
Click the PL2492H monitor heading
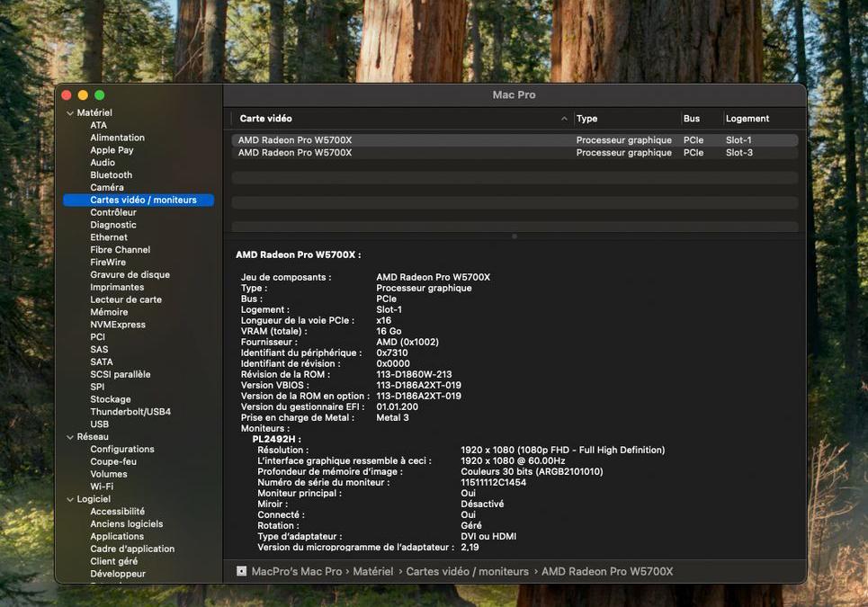(x=276, y=439)
